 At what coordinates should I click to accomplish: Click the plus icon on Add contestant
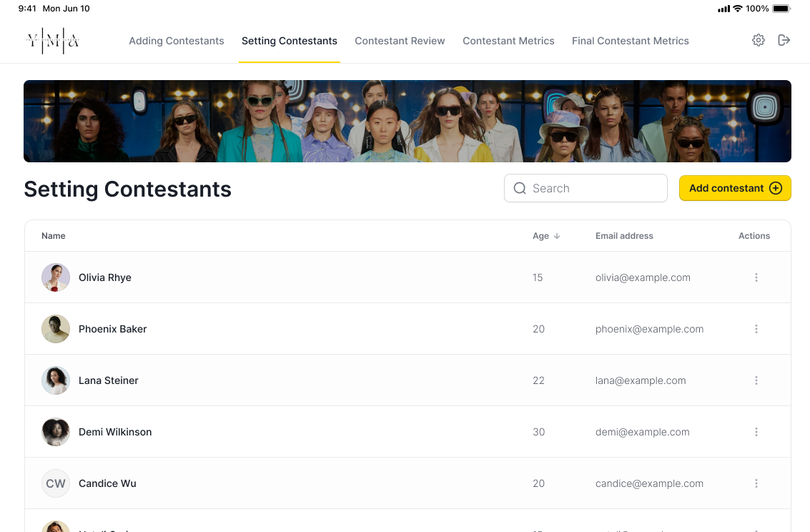pos(776,188)
